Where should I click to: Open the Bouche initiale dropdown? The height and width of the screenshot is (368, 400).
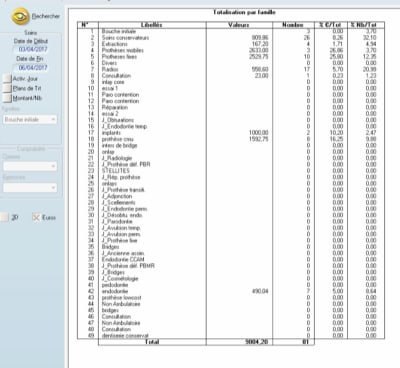coord(30,119)
